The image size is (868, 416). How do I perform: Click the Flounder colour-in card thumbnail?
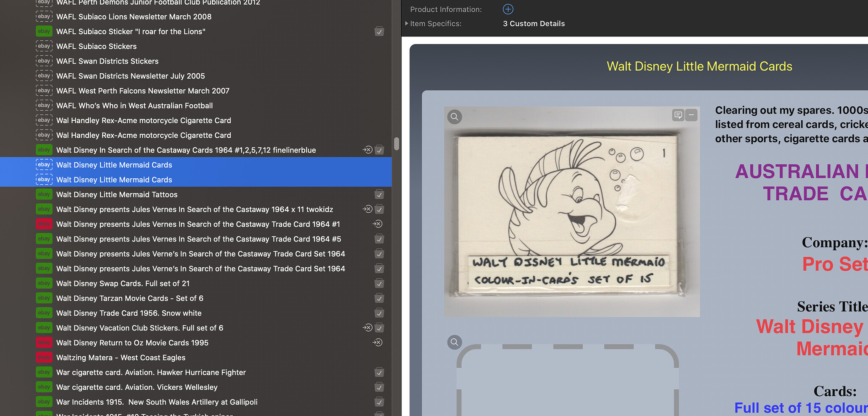pyautogui.click(x=572, y=211)
